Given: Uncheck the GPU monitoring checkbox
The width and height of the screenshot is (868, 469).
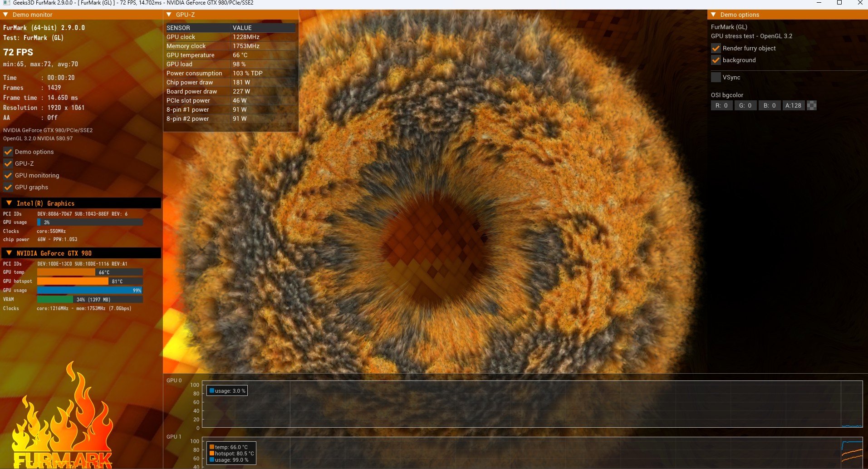Looking at the screenshot, I should (8, 175).
